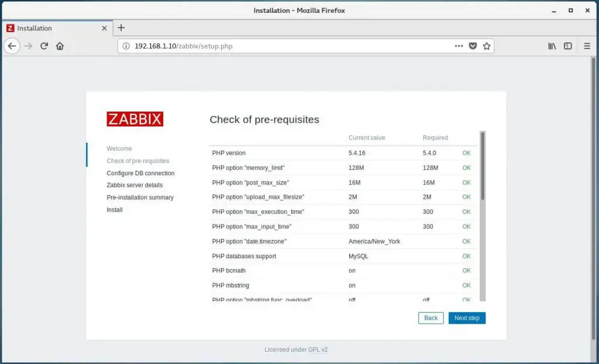
Task: Click the Current value column header
Action: pos(367,138)
